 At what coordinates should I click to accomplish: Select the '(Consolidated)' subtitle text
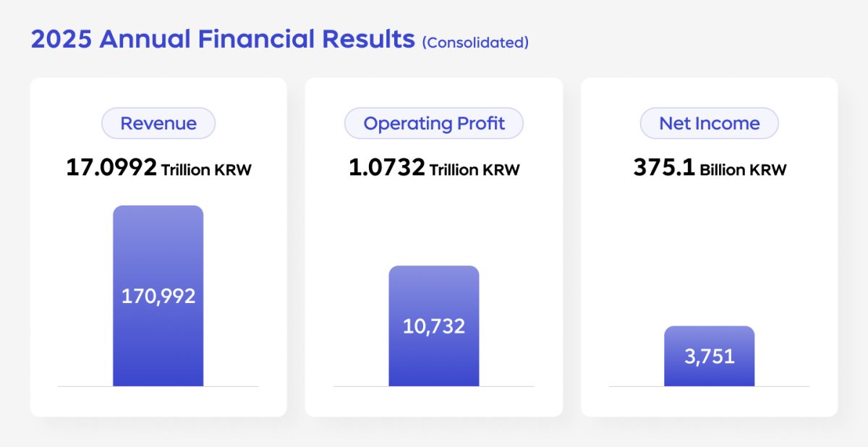[475, 43]
